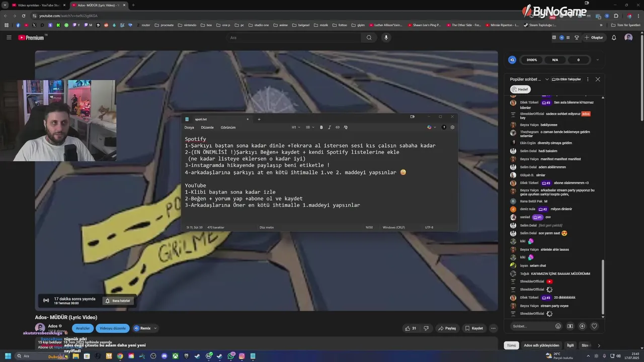Open Instagram from the taskbar
The width and height of the screenshot is (644, 362).
coord(242,356)
